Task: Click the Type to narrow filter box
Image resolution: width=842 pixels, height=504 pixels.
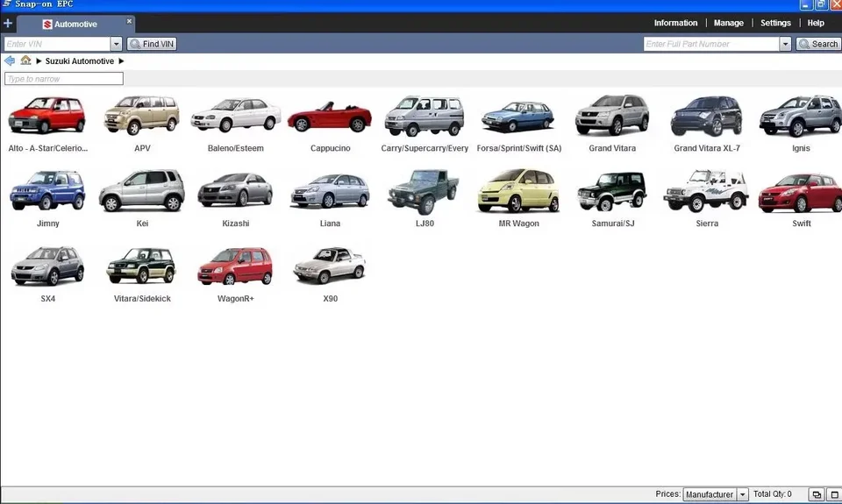Action: [x=64, y=79]
